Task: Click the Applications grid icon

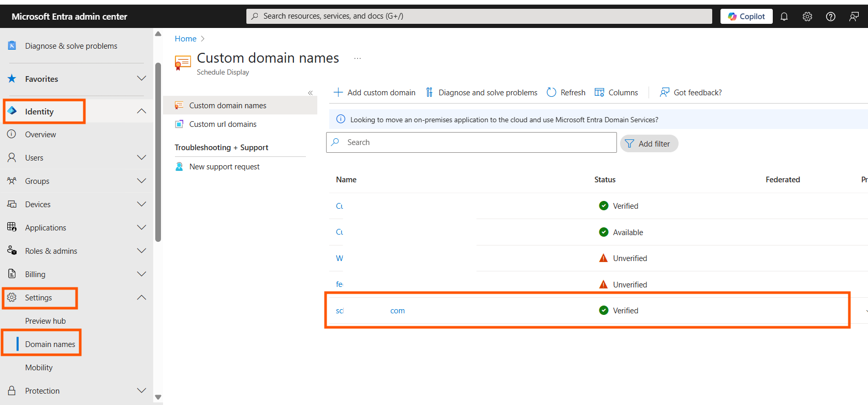Action: coord(11,227)
